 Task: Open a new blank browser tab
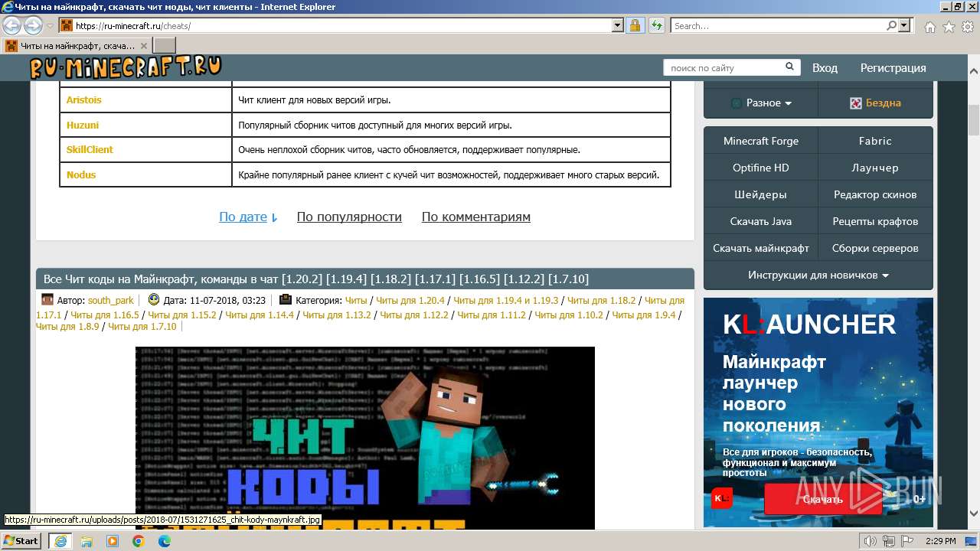click(x=165, y=46)
